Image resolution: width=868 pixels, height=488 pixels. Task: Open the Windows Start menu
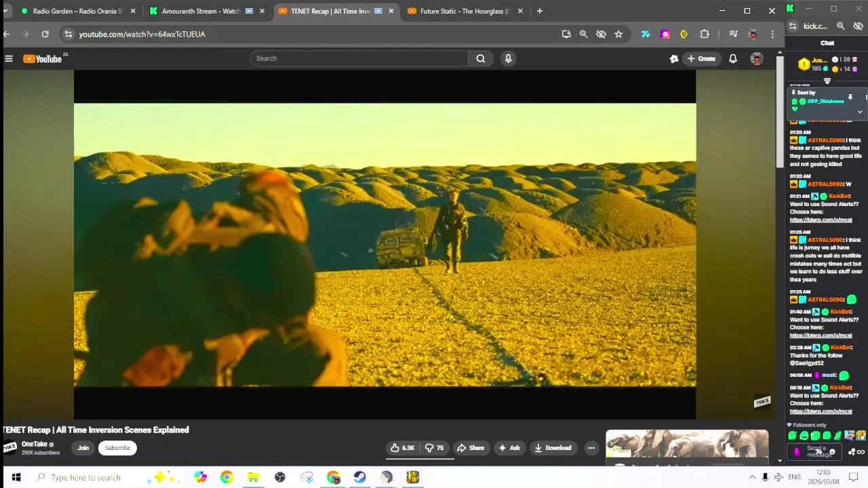tap(16, 477)
